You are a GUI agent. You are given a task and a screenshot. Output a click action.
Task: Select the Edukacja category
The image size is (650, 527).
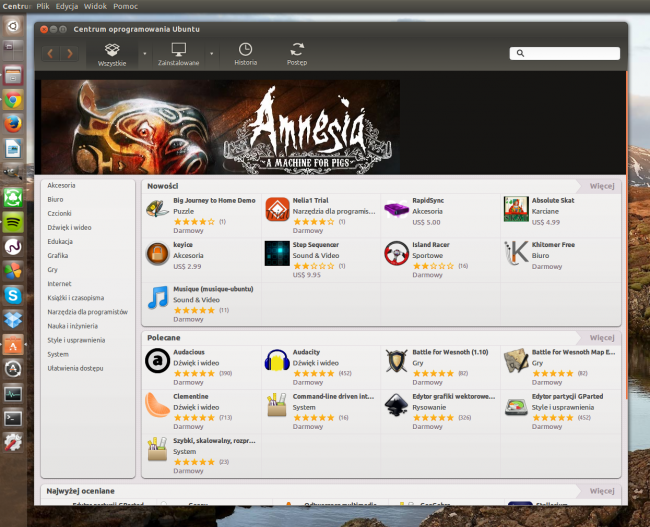pyautogui.click(x=60, y=242)
